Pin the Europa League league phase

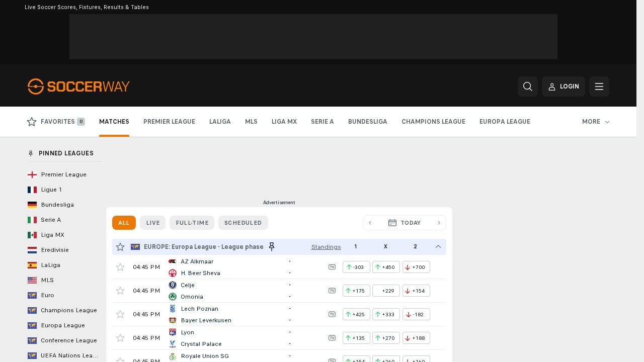coord(272,247)
